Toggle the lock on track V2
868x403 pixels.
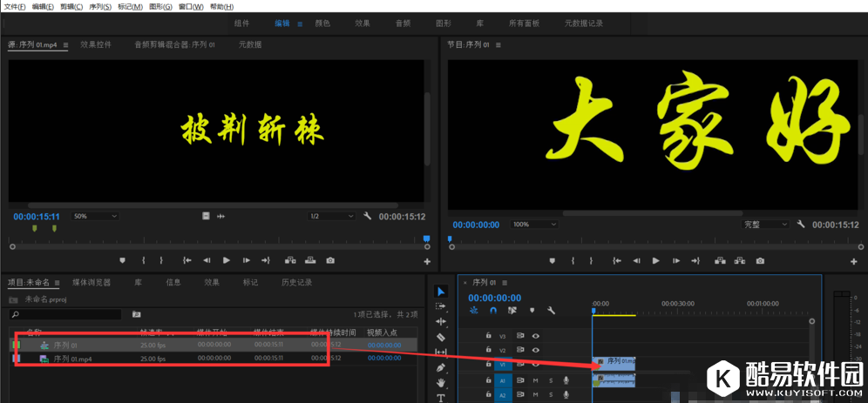click(489, 350)
